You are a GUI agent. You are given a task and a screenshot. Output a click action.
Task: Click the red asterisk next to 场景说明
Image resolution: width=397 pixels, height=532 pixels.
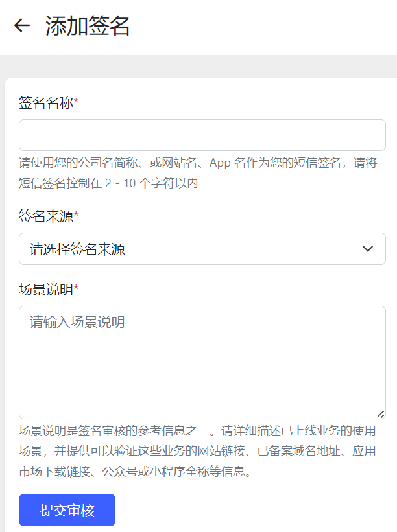(76, 288)
